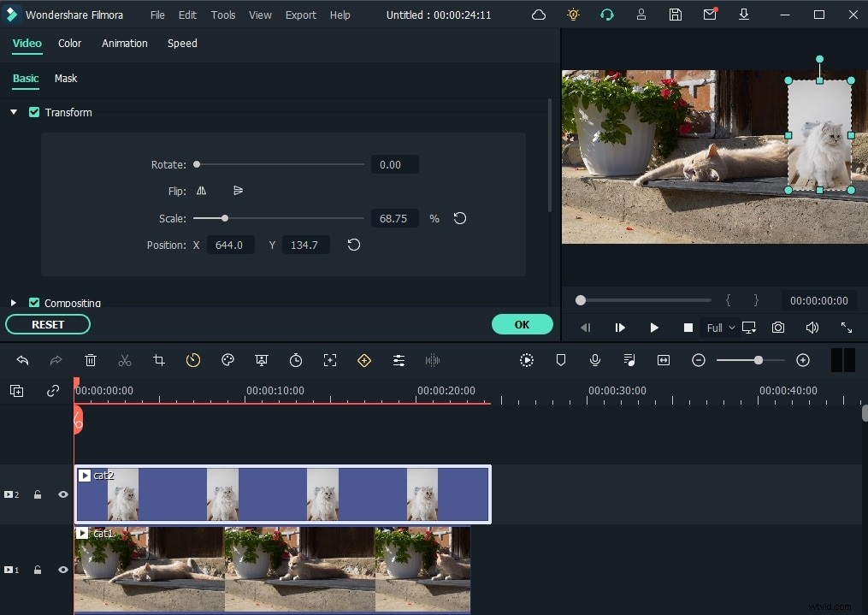868x615 pixels.
Task: Select the Crop tool in the toolbar
Action: click(159, 359)
